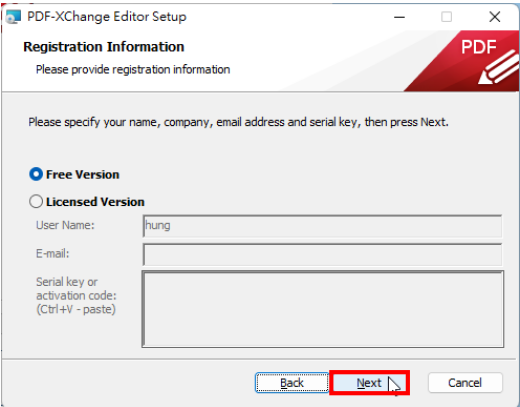Minimize the PDF-XChange Editor Setup window
This screenshot has height=407, width=520.
[x=399, y=17]
